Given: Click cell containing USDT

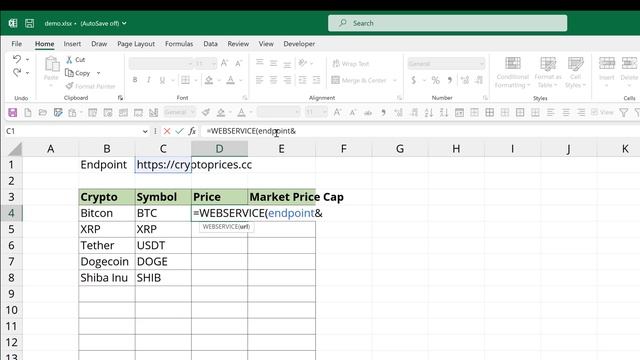Looking at the screenshot, I should [163, 245].
